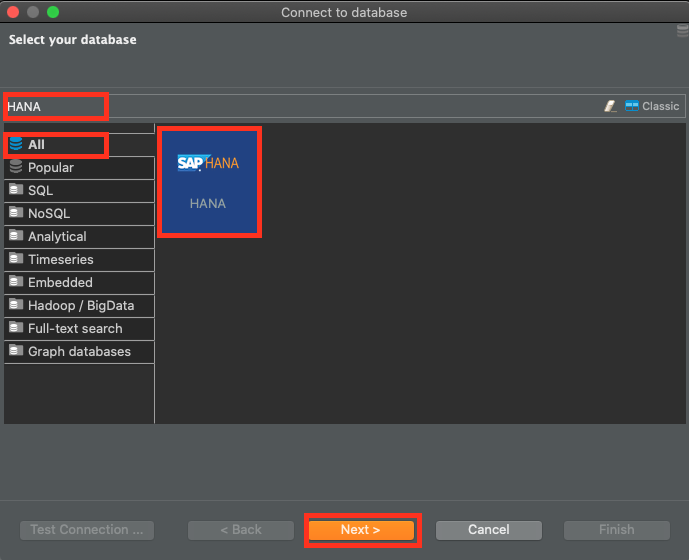The height and width of the screenshot is (560, 689).
Task: Open the Embedded category
Action: pos(79,282)
